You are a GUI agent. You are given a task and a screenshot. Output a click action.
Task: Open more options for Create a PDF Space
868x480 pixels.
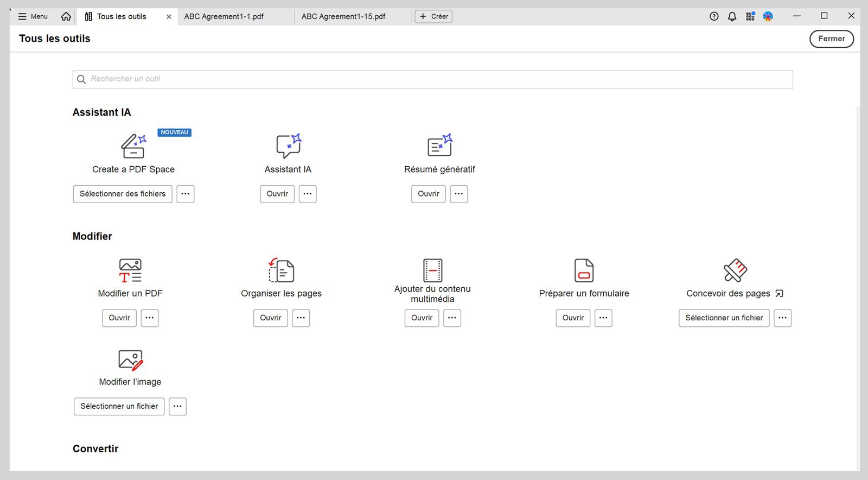pyautogui.click(x=186, y=194)
